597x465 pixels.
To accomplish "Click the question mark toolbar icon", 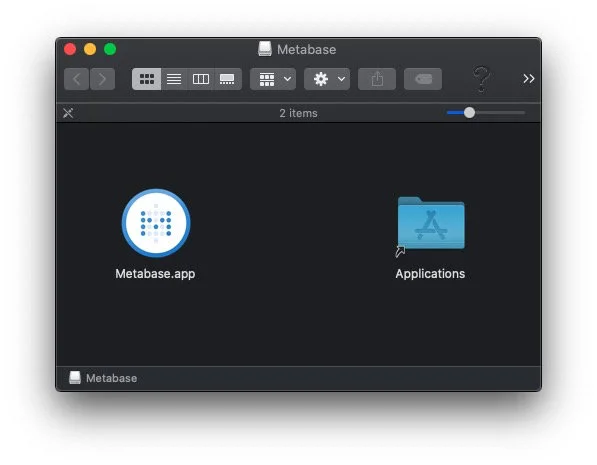I will tap(481, 79).
